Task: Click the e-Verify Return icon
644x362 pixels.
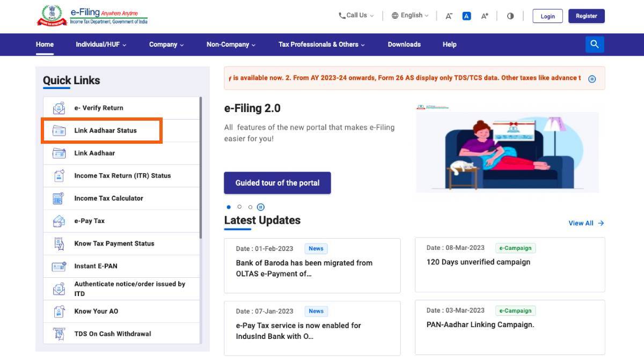Action: 58,108
